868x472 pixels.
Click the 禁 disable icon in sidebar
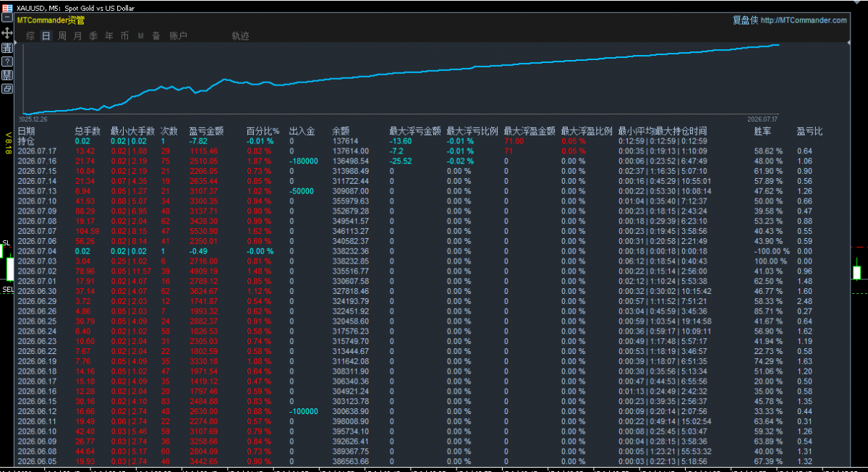[7, 75]
